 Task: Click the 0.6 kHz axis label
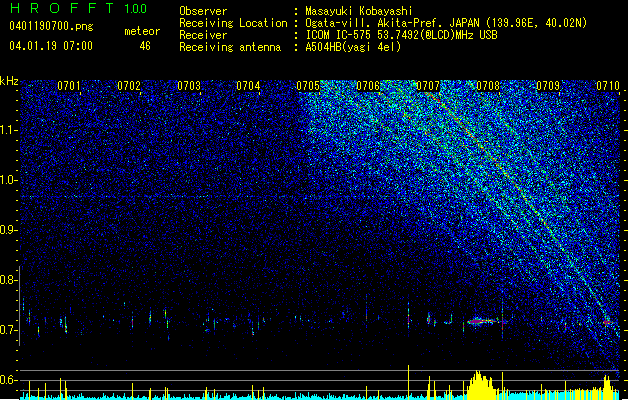(x=9, y=380)
